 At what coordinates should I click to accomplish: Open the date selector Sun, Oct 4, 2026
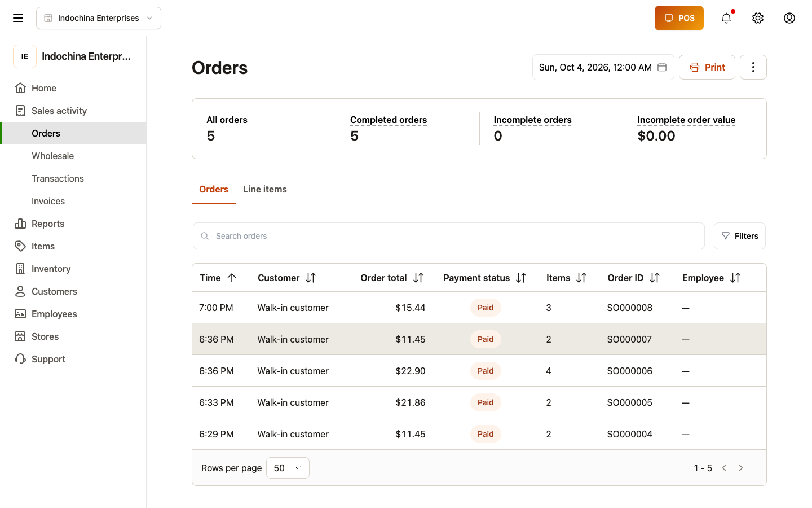pyautogui.click(x=603, y=67)
